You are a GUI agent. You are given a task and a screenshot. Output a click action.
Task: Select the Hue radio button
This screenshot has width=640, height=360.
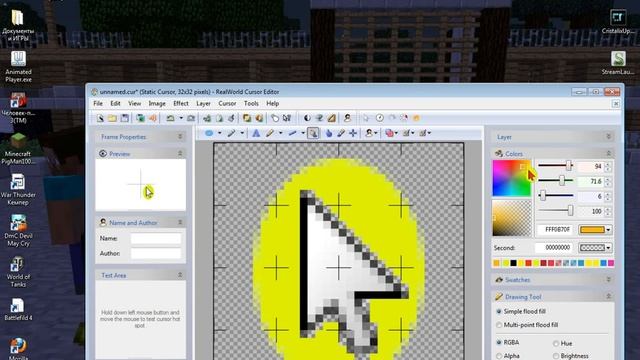coord(556,344)
